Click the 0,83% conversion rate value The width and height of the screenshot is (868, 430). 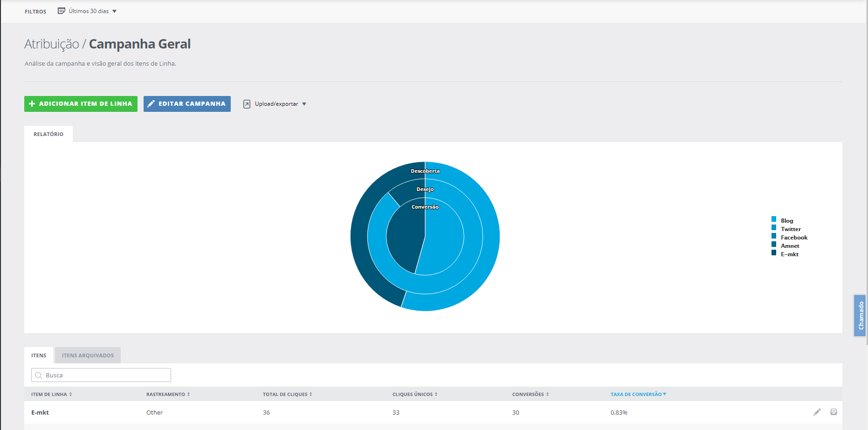tap(619, 412)
